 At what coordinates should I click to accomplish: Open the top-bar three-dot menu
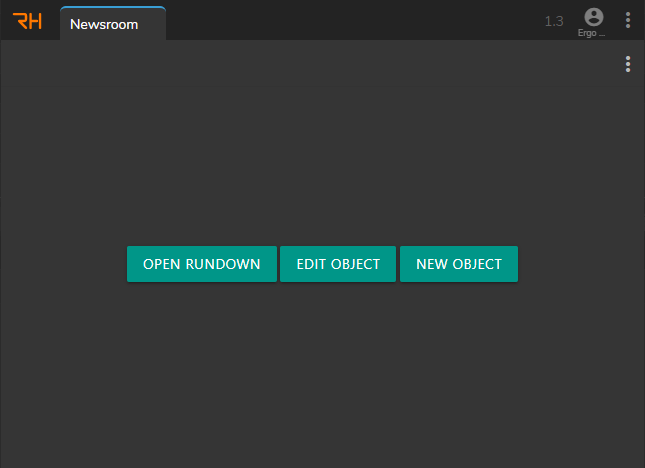628,20
